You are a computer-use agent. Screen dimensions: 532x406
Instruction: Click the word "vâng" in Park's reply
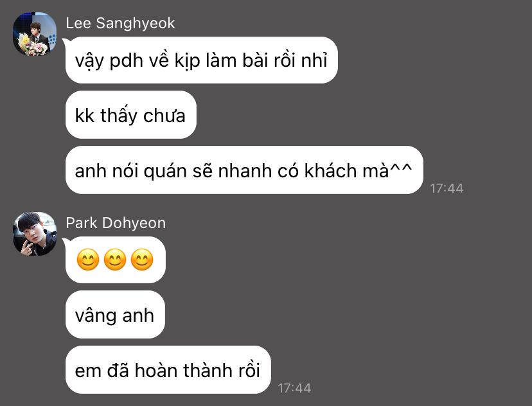[x=95, y=315]
